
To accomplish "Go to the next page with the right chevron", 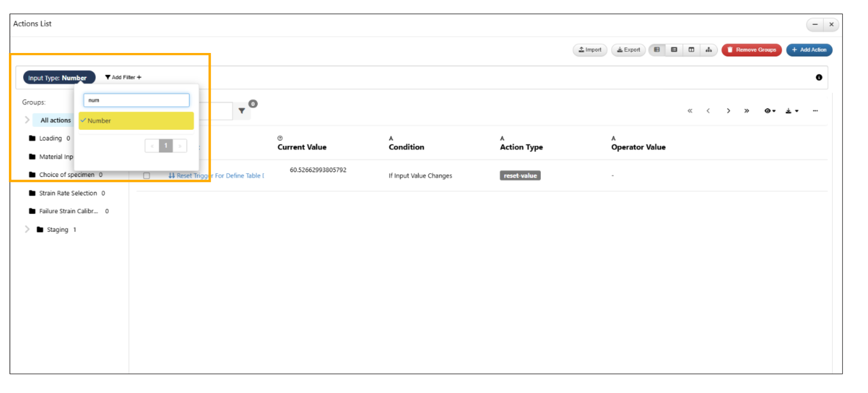I will coord(728,111).
